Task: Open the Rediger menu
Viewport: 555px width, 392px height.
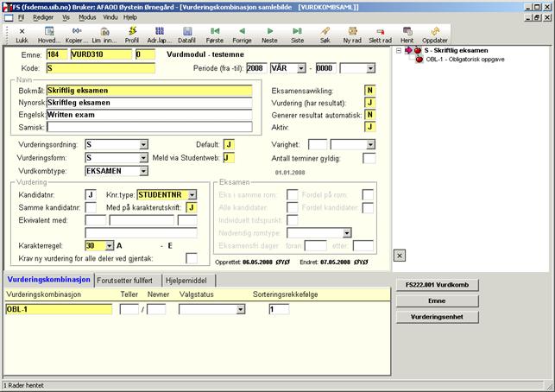Action: click(x=43, y=16)
